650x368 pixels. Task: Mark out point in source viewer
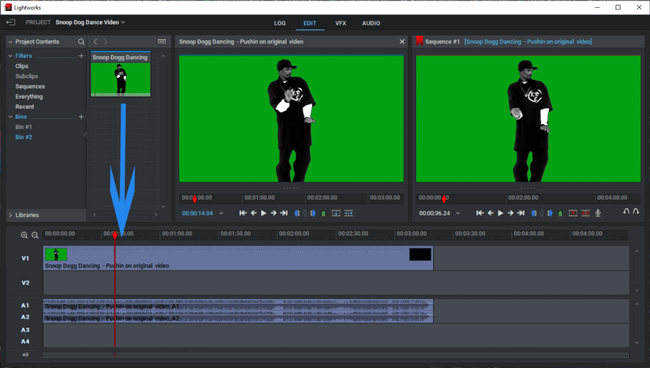click(x=313, y=213)
